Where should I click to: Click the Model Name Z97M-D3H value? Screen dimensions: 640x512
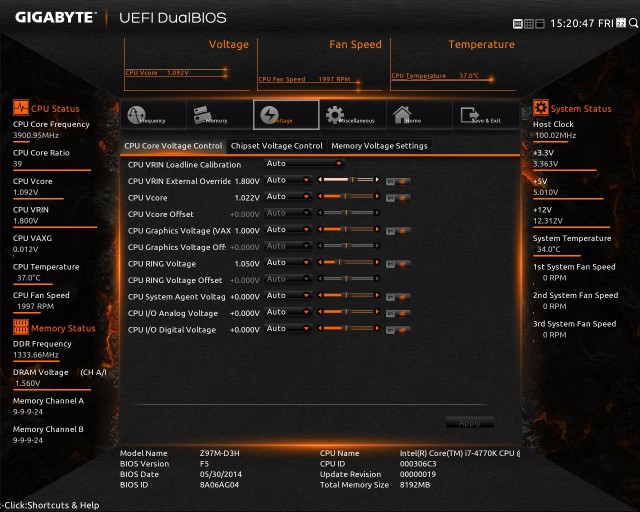click(220, 453)
